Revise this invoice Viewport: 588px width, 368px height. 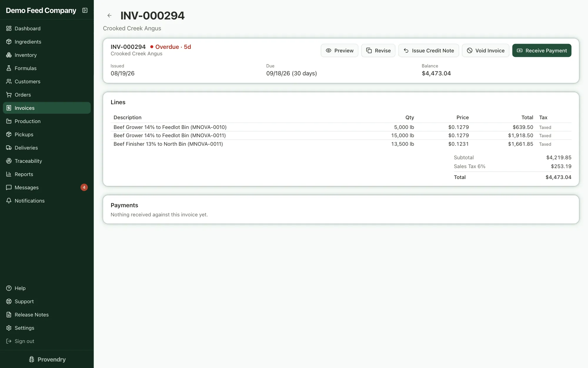coord(378,51)
